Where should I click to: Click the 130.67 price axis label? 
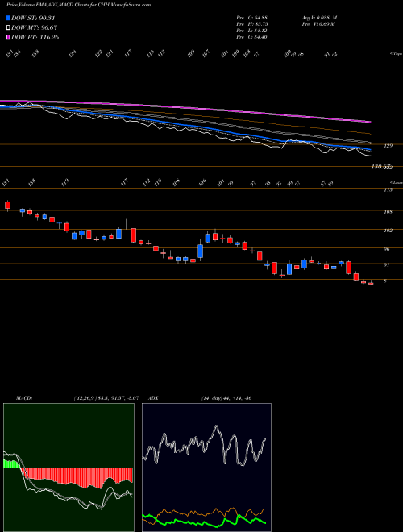coord(381,167)
